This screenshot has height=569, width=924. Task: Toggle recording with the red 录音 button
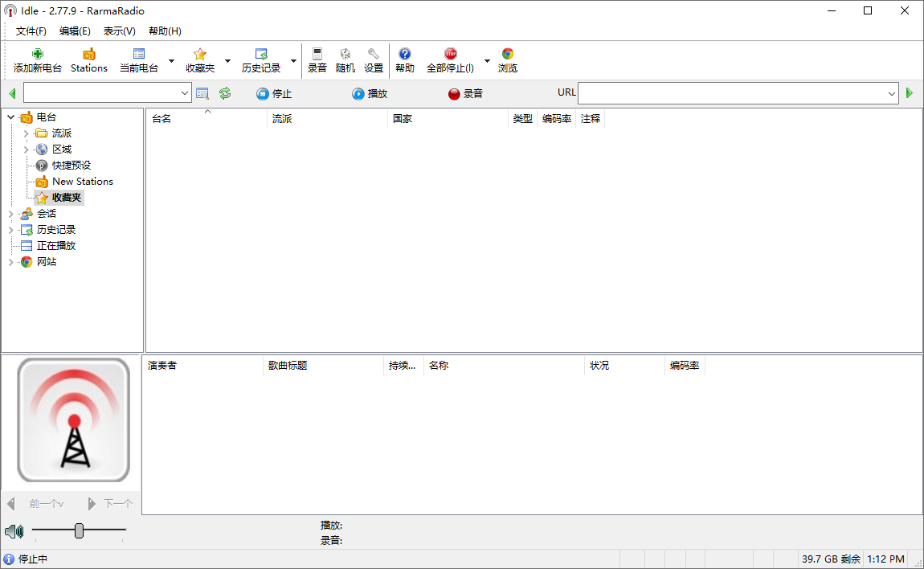[465, 93]
